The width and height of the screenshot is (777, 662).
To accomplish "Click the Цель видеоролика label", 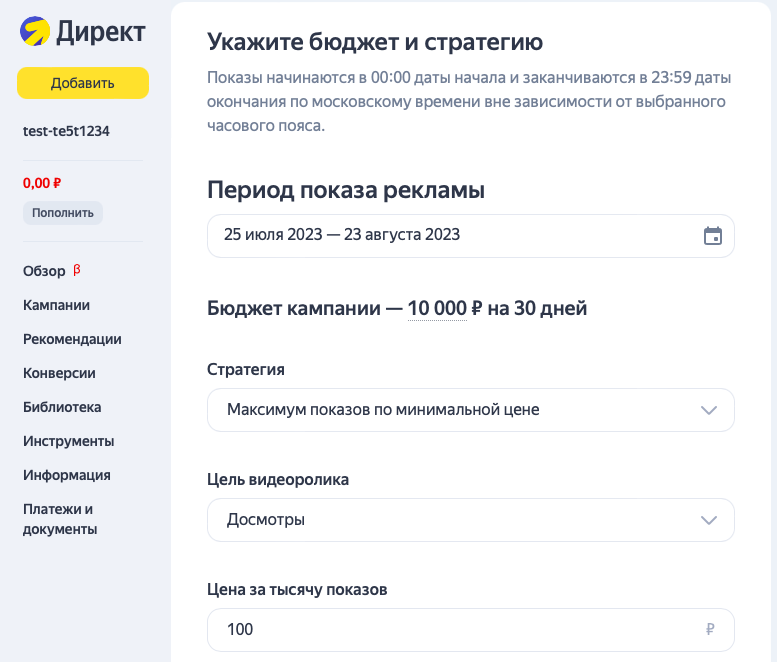I will (x=278, y=480).
